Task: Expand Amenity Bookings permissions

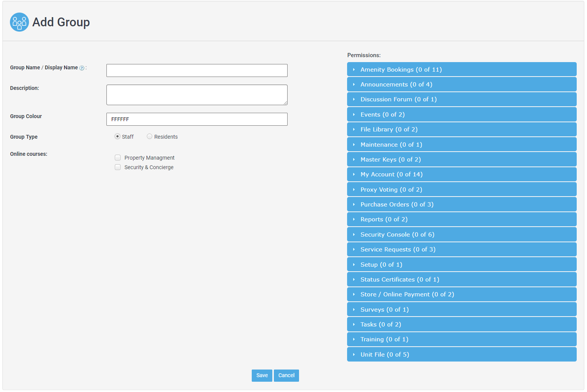Action: coord(461,69)
